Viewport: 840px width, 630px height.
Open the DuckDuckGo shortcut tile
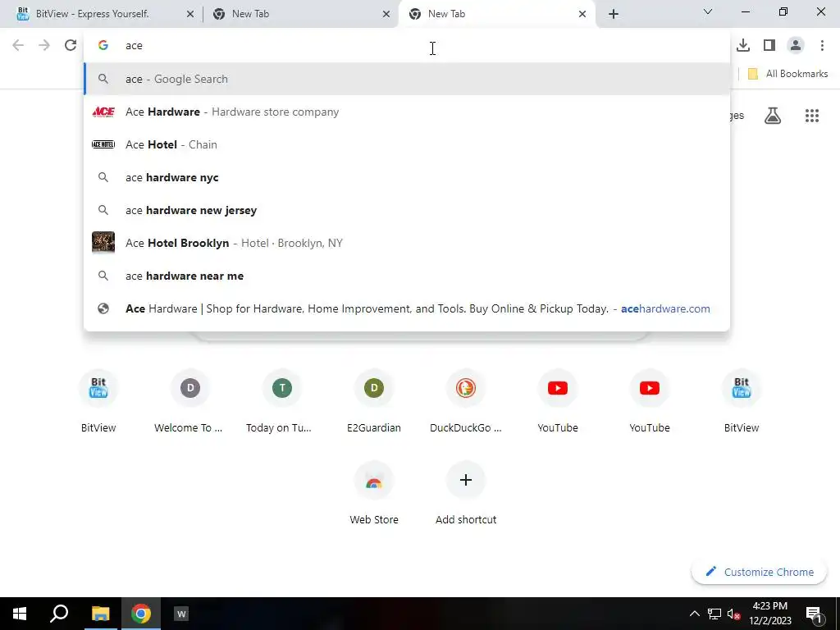pyautogui.click(x=466, y=400)
